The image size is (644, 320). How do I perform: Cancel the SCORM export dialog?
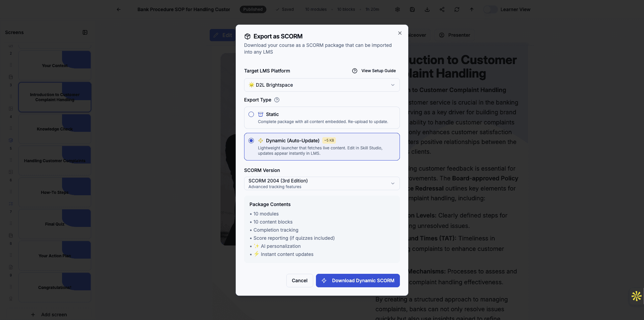[x=299, y=280]
